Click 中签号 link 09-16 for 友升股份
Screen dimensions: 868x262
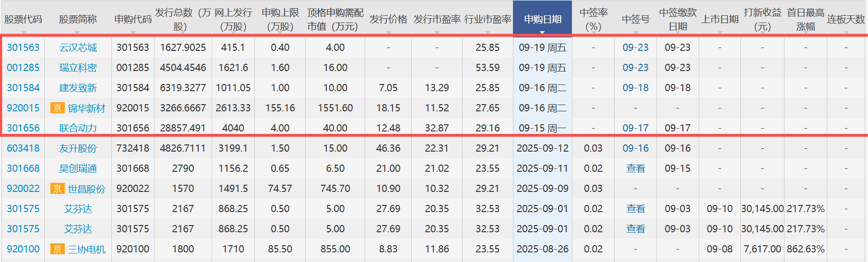point(635,148)
